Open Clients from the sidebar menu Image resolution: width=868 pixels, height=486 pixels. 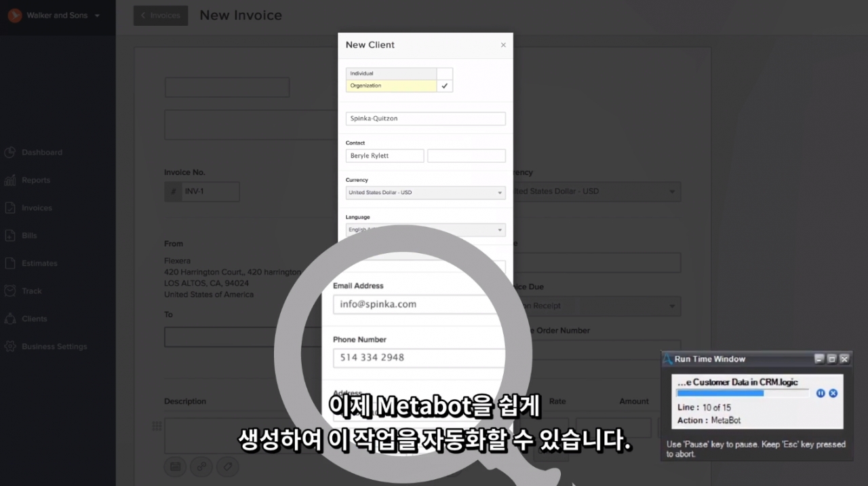point(34,319)
